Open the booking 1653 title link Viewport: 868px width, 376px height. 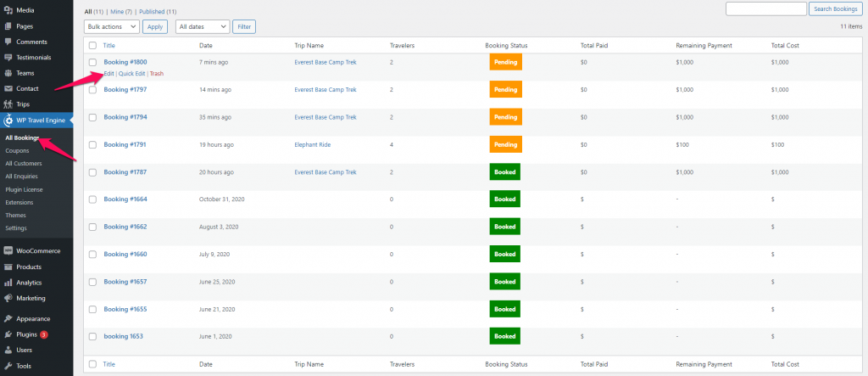tap(124, 337)
